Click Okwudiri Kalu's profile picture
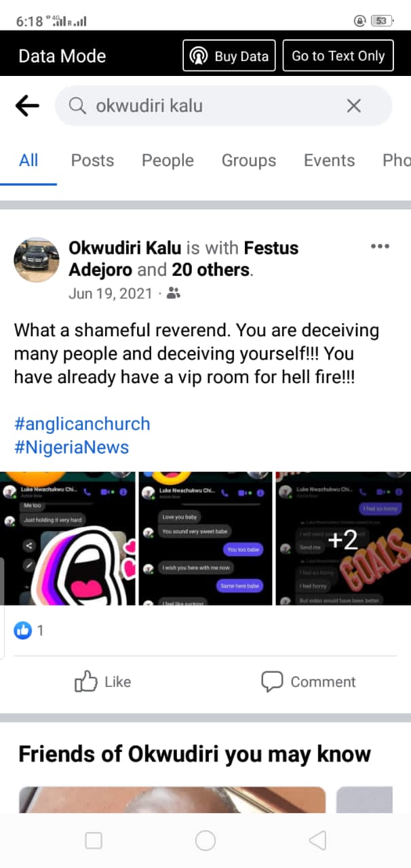Screen dimensions: 411x868 36,260
